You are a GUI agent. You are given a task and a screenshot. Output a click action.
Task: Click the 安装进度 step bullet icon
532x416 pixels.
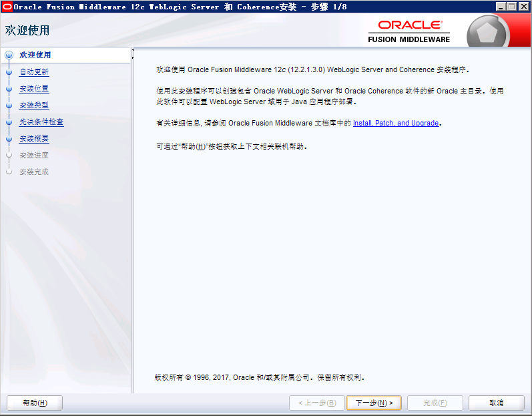[9, 155]
